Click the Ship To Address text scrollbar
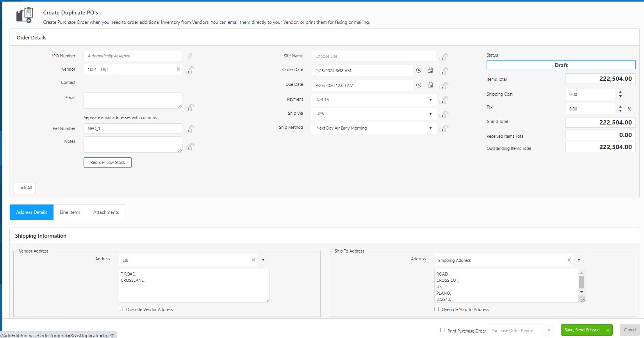This screenshot has height=338, width=644. [582, 283]
